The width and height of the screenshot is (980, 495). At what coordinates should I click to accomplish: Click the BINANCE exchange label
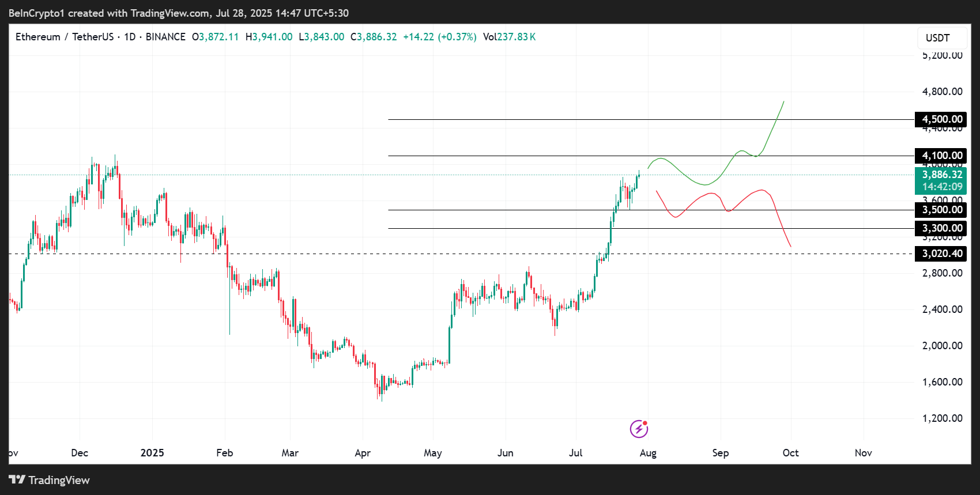[x=166, y=36]
